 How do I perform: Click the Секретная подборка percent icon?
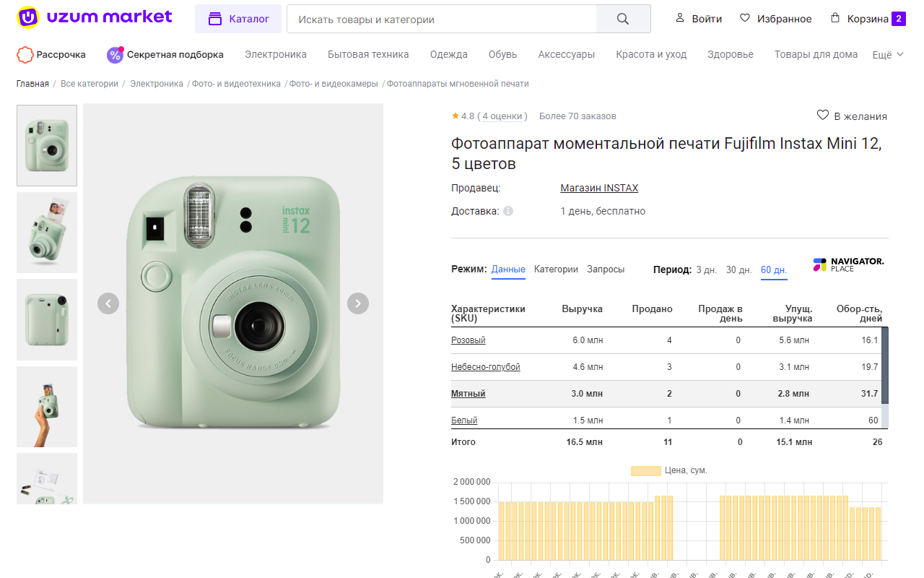(115, 54)
